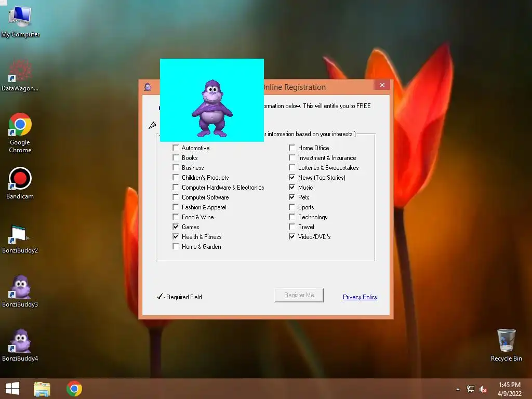Show hidden tray icons arrow
This screenshot has width=532, height=399.
click(458, 389)
